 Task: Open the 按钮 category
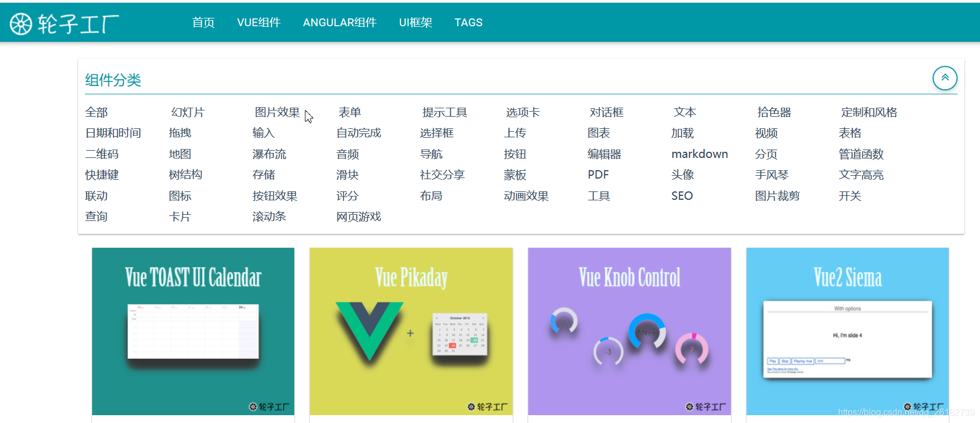pyautogui.click(x=515, y=154)
